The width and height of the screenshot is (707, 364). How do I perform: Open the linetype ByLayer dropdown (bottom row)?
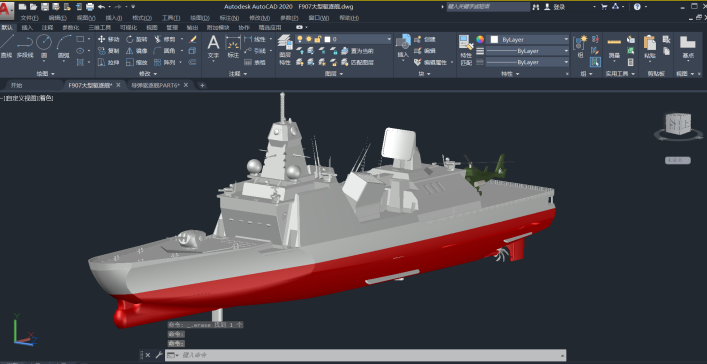pyautogui.click(x=527, y=62)
